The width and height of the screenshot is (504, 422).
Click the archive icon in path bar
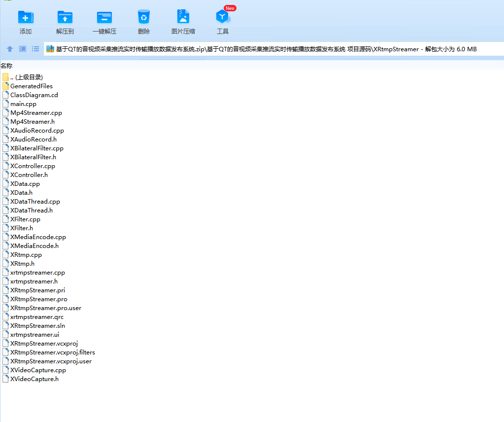tap(50, 49)
